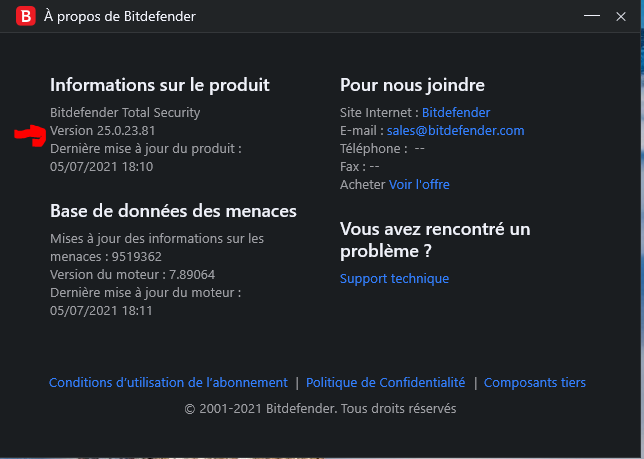Click the Bitdefender Total Security product name

point(125,112)
